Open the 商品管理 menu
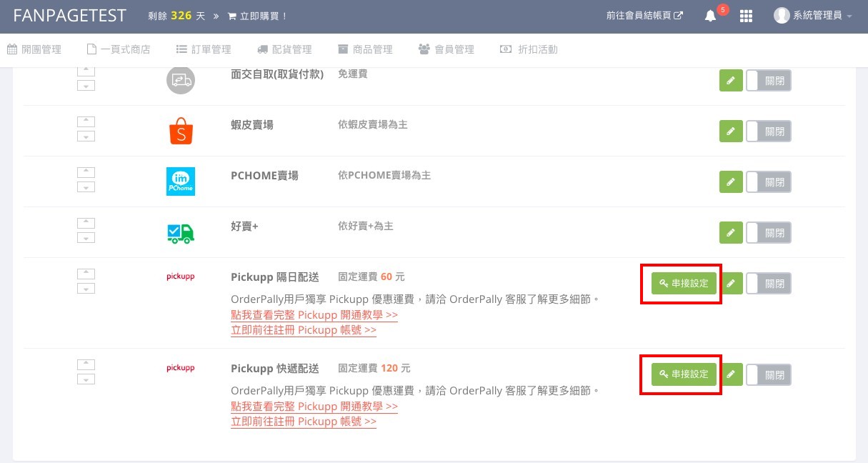This screenshot has height=463, width=868. (x=365, y=49)
